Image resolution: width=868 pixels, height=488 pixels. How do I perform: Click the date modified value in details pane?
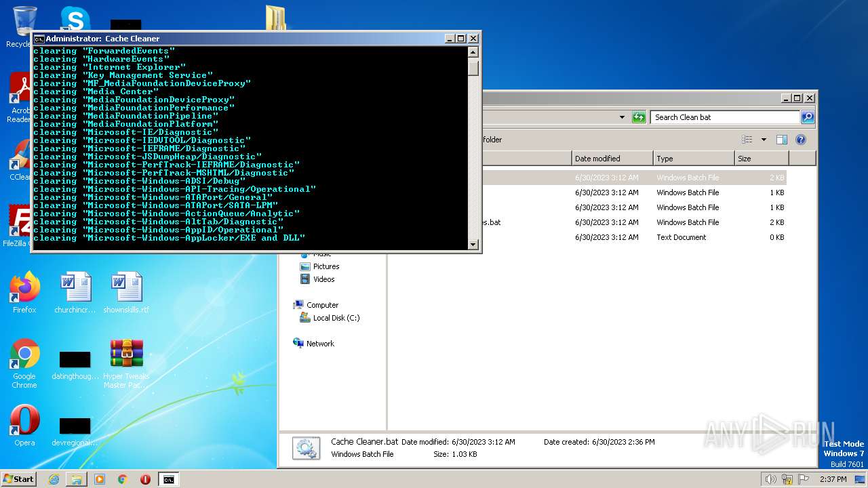tap(484, 442)
